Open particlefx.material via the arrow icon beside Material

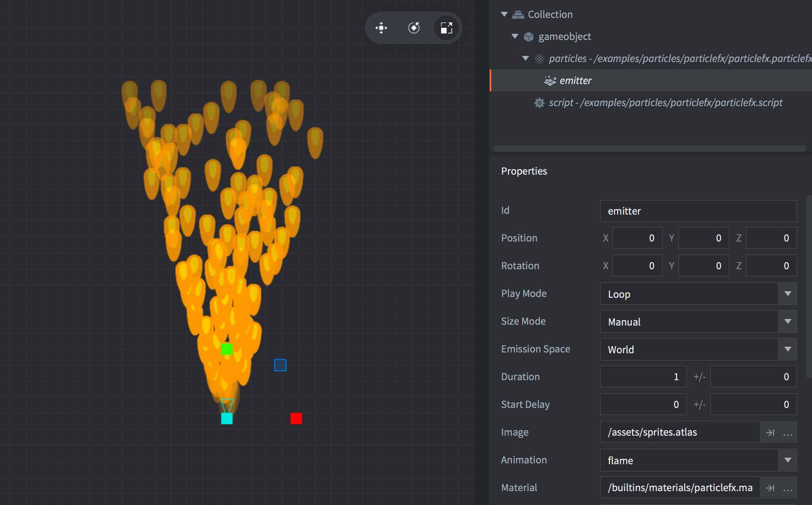[x=770, y=487]
